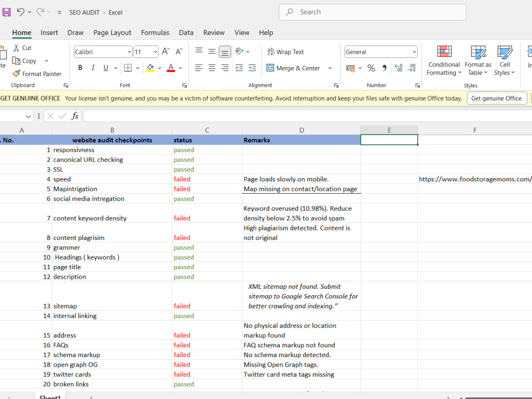Image resolution: width=532 pixels, height=399 pixels.
Task: Switch to the Insert tab
Action: click(49, 32)
